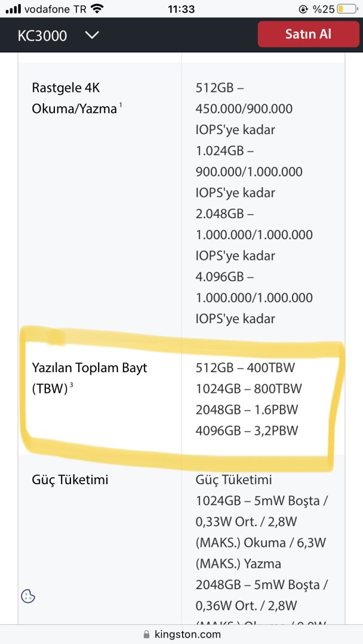Tap the red Satın Al button

(x=309, y=34)
